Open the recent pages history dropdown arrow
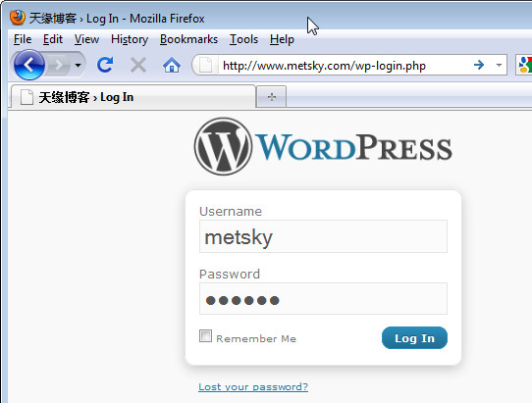This screenshot has width=532, height=403. [79, 65]
